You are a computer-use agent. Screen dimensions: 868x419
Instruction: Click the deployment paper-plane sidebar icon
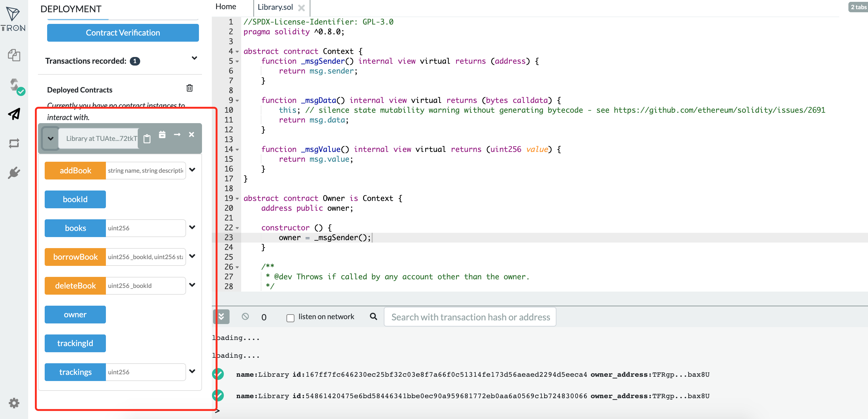pyautogui.click(x=14, y=114)
